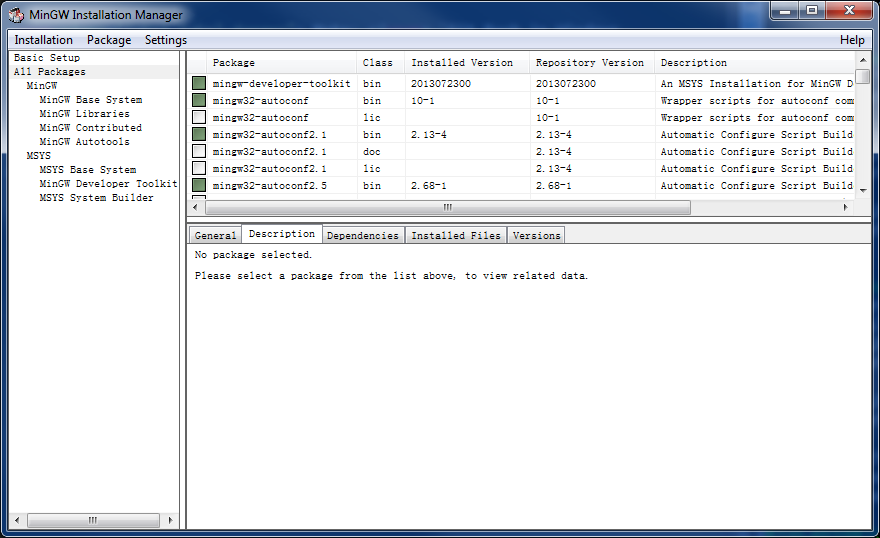The image size is (880, 538).
Task: Select MinGW Base System category
Action: point(91,100)
